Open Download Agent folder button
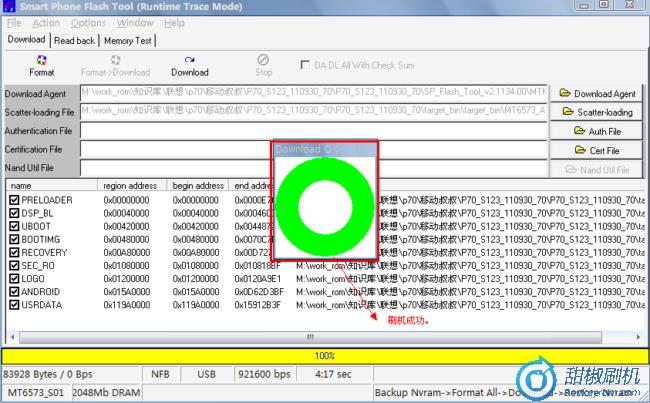The height and width of the screenshot is (403, 650). click(598, 94)
